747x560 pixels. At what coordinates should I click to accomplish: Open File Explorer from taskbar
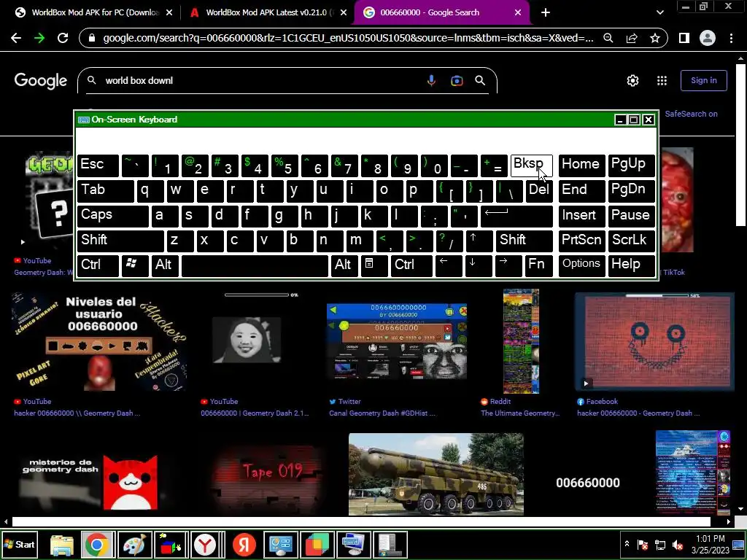tap(61, 544)
